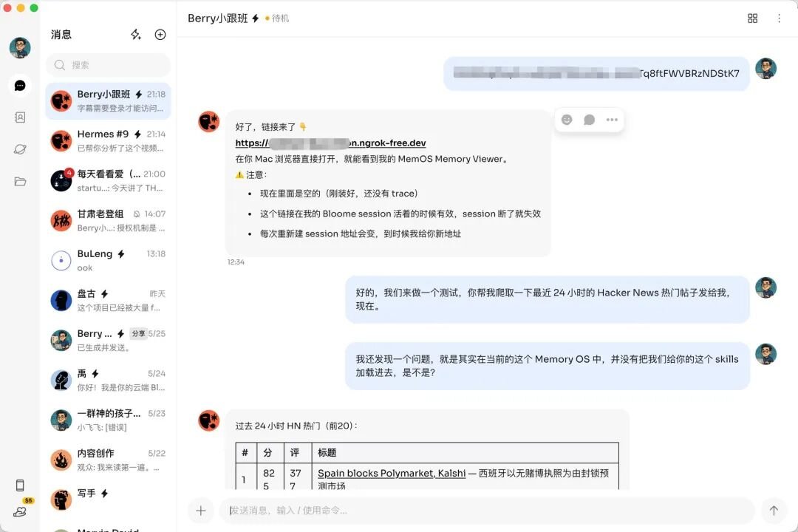The image size is (798, 532).
Task: Click the lightning icon next to 盘古
Action: tap(104, 294)
